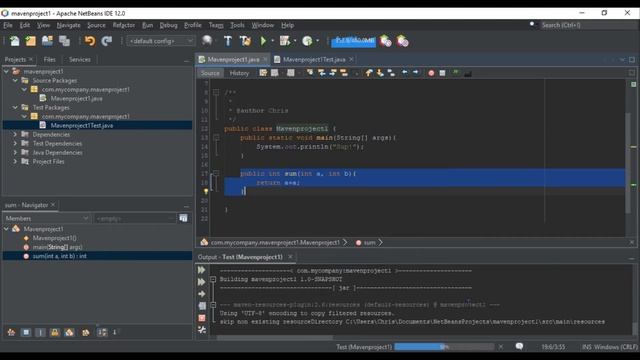Click the notifications balloon icon in status bar
Image resolution: width=640 pixels, height=360 pixels.
click(x=519, y=347)
